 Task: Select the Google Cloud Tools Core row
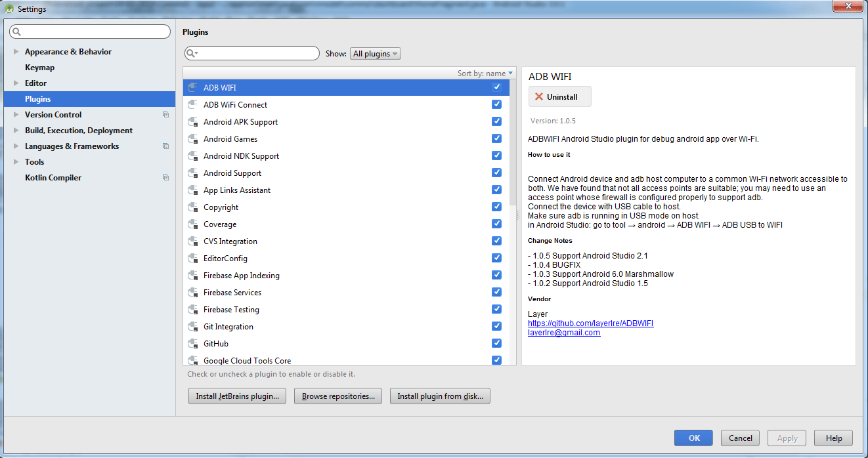click(x=346, y=360)
